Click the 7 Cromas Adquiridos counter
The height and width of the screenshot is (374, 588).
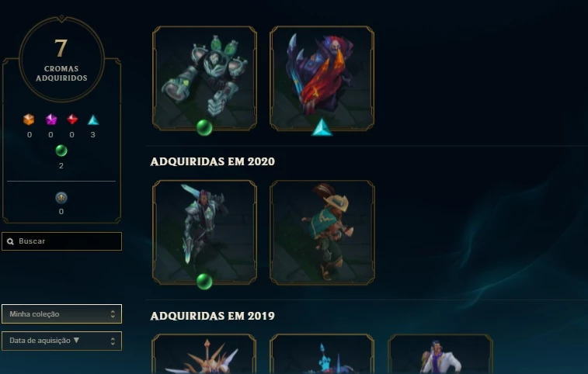tap(61, 59)
